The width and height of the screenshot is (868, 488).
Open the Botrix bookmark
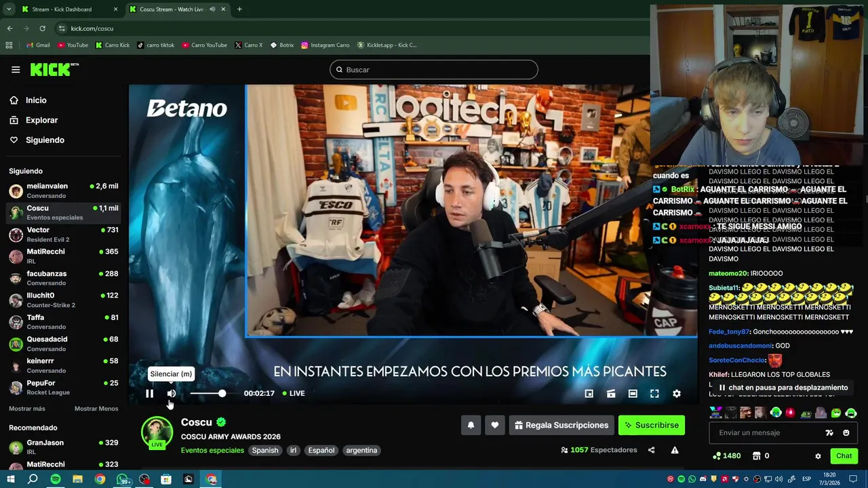(x=282, y=45)
